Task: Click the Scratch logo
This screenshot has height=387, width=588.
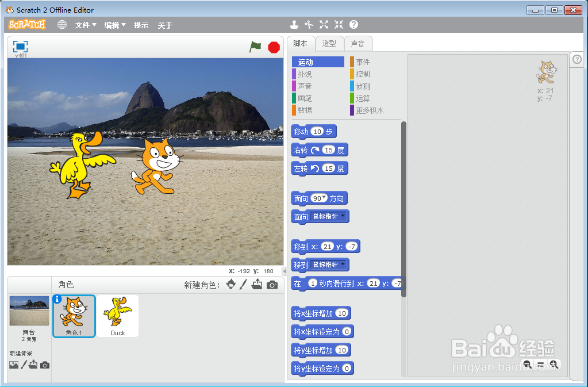Action: [x=28, y=25]
